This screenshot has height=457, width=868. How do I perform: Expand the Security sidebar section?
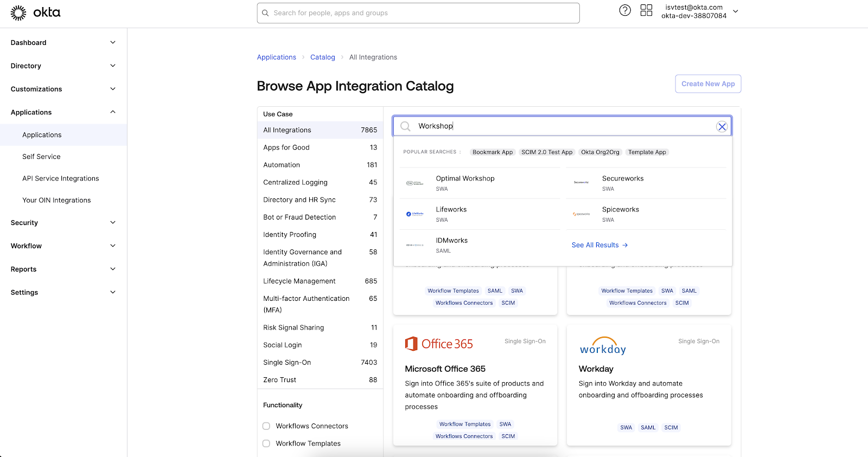(x=63, y=223)
